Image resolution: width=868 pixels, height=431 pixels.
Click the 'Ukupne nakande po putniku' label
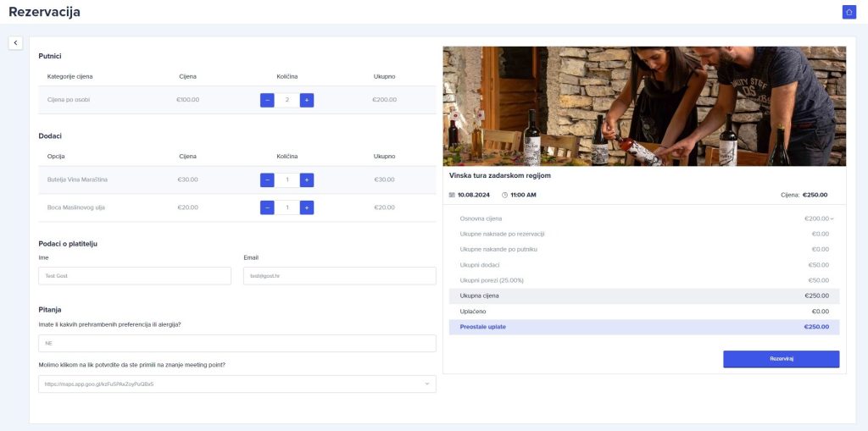[498, 250]
